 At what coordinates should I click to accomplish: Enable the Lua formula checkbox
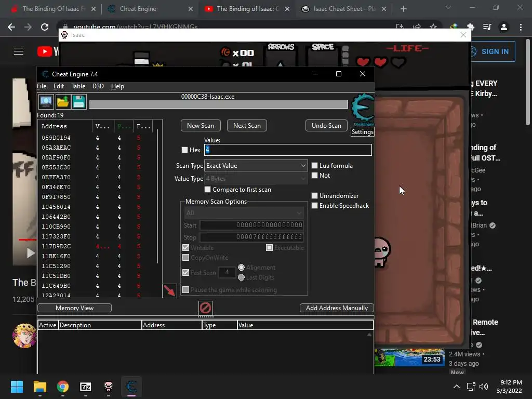pos(314,166)
